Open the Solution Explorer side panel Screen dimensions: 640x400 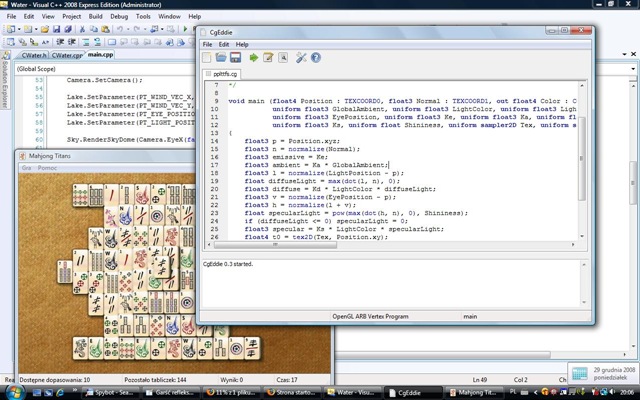point(5,80)
